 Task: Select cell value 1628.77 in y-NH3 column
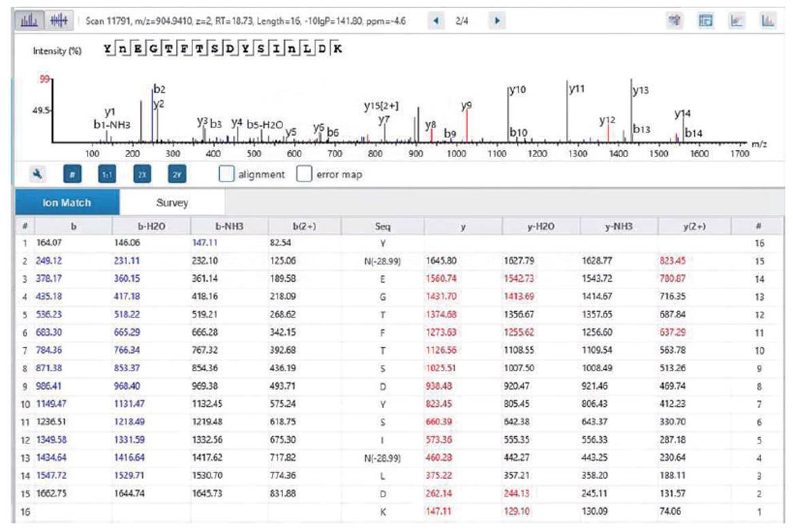coord(596,261)
